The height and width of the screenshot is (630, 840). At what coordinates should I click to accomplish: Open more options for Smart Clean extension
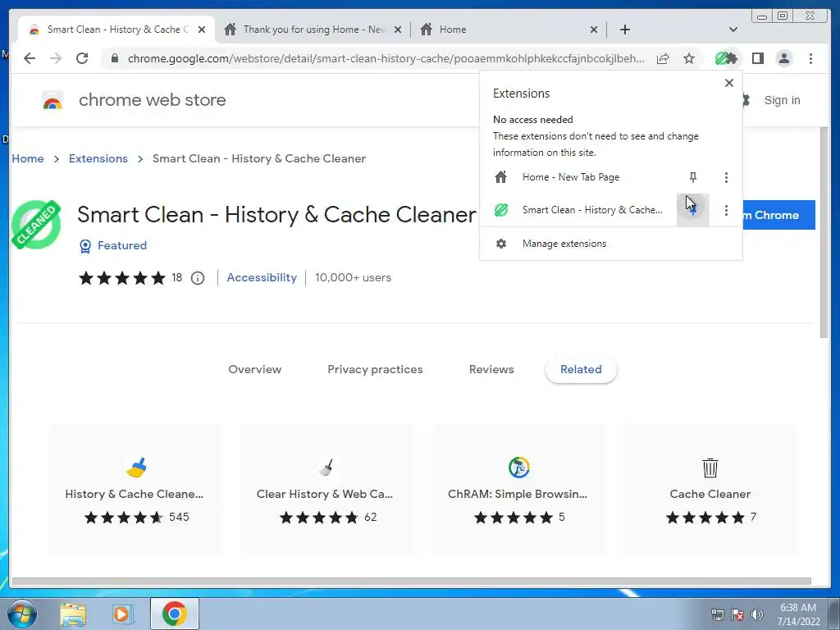[x=726, y=210]
